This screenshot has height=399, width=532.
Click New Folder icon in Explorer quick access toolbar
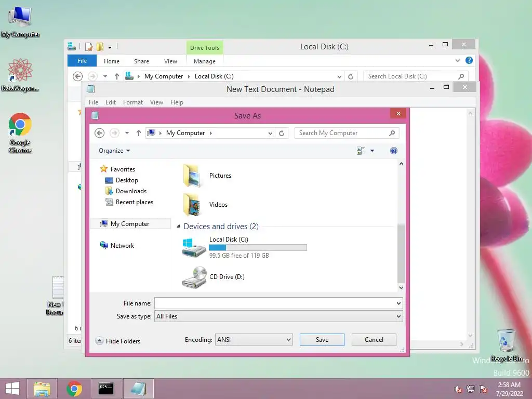coord(100,46)
